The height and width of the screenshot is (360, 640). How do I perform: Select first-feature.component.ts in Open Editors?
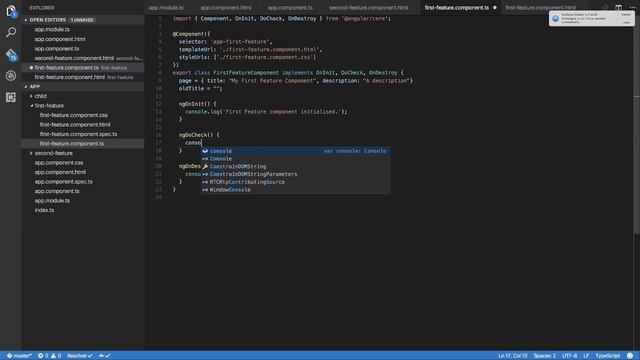pyautogui.click(x=82, y=67)
